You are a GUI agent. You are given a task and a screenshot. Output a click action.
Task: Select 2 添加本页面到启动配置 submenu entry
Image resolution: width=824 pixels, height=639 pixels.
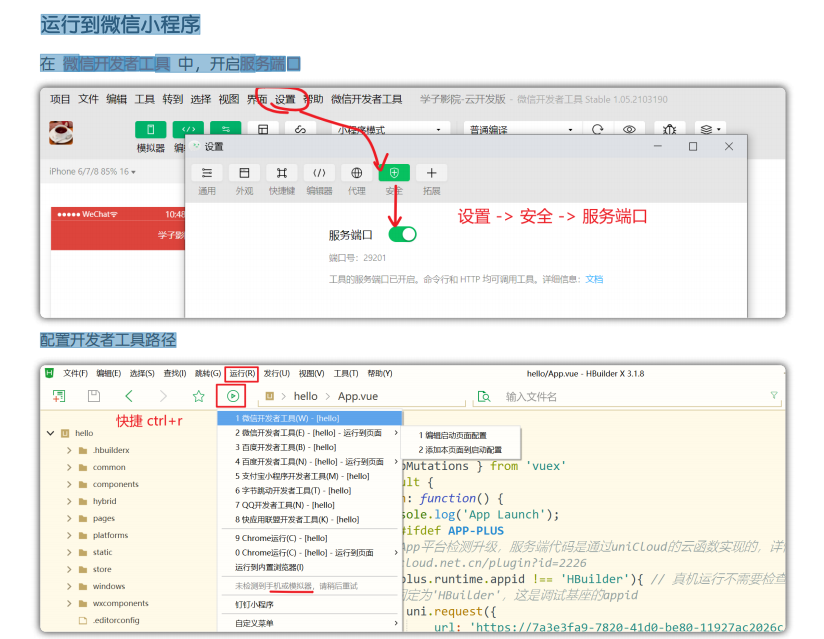coord(461,450)
